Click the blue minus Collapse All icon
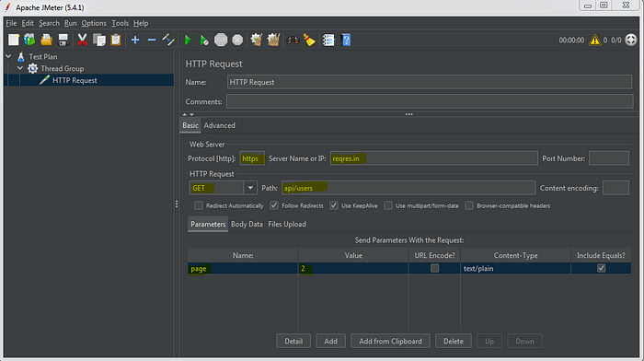644x361 pixels. [152, 40]
